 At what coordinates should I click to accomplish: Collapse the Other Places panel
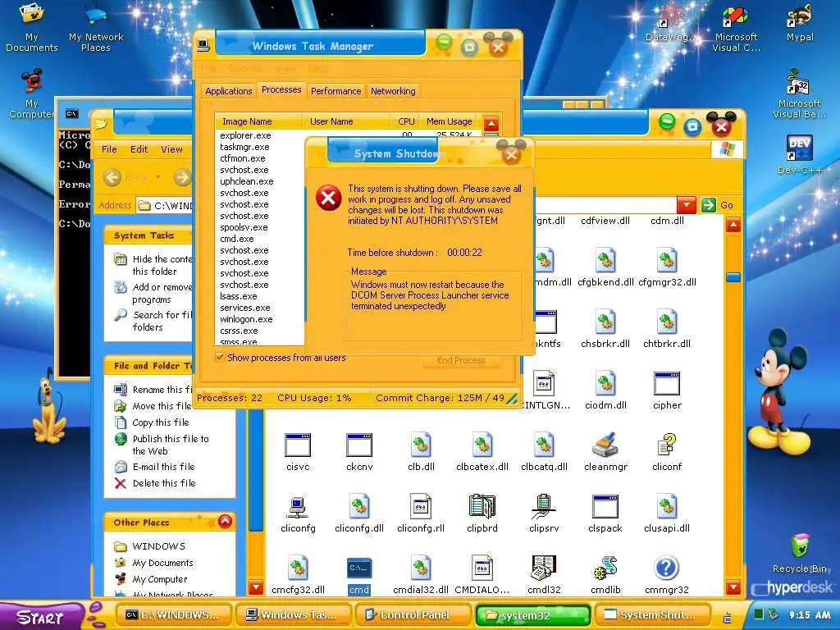pos(226,521)
